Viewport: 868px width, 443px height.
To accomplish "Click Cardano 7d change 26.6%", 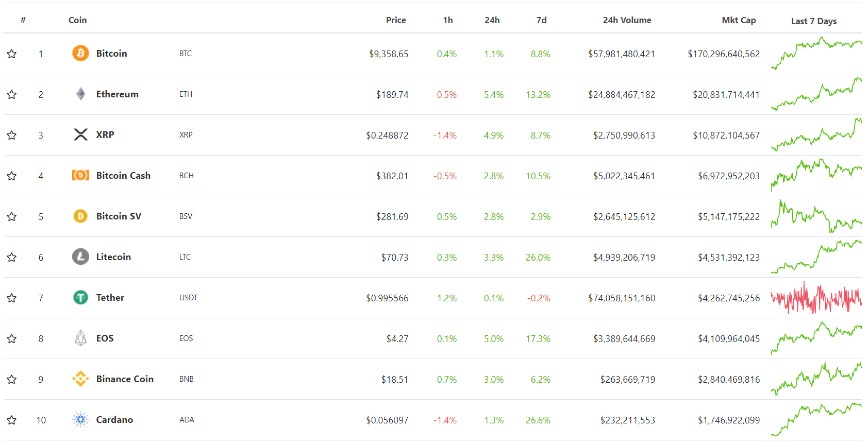I will pos(538,420).
